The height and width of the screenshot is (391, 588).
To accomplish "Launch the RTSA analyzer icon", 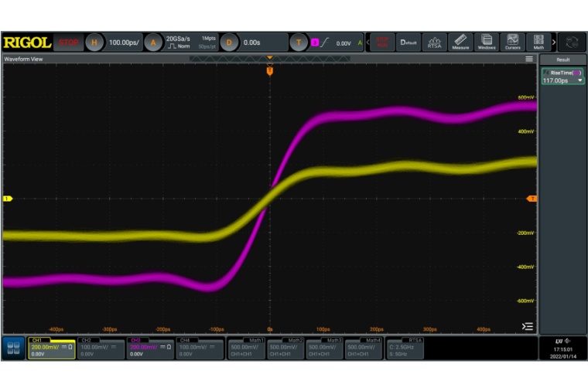I will [434, 42].
